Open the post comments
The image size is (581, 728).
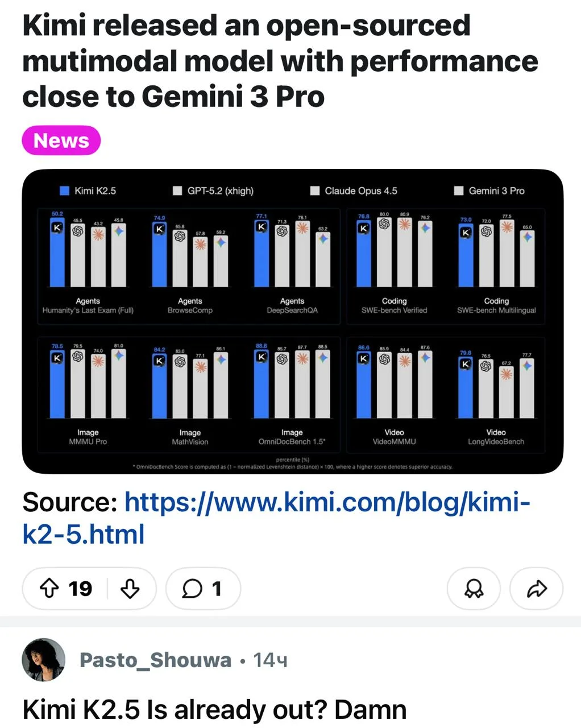point(202,589)
